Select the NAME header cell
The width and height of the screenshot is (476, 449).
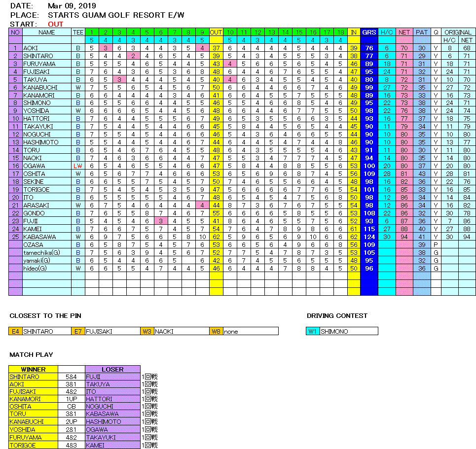click(47, 32)
